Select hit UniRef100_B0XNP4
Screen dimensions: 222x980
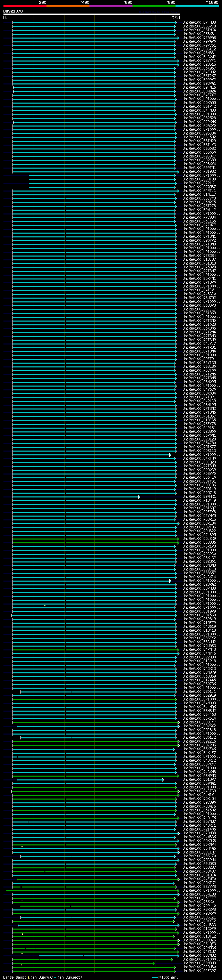click(199, 845)
